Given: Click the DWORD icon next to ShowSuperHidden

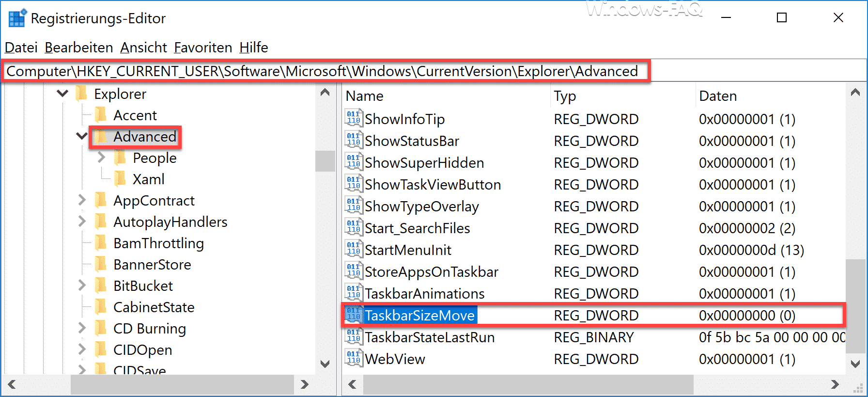Looking at the screenshot, I should point(354,161).
